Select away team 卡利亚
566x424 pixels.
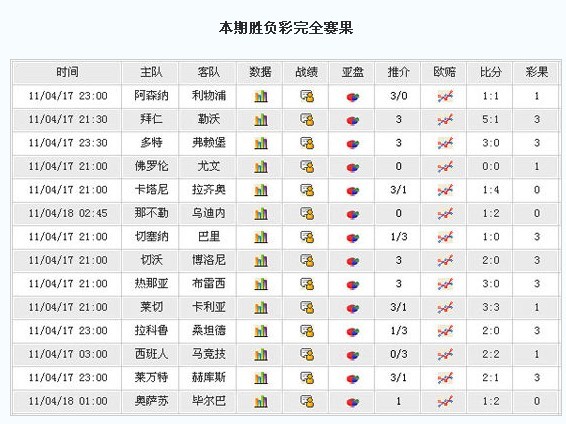pyautogui.click(x=209, y=307)
